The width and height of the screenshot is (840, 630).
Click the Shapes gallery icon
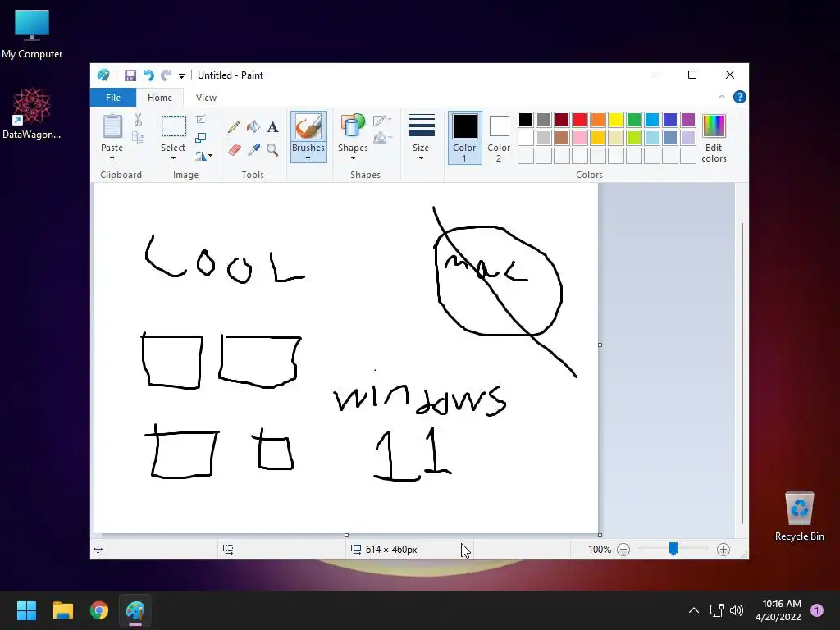click(353, 127)
